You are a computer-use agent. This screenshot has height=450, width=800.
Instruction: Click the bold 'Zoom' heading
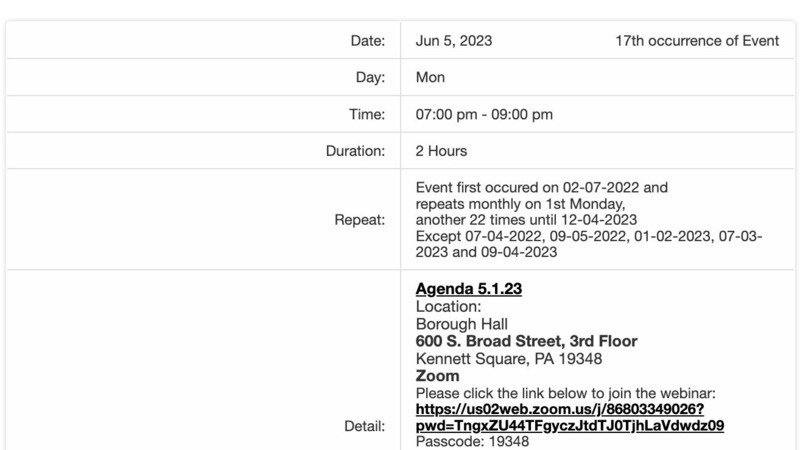pos(437,376)
